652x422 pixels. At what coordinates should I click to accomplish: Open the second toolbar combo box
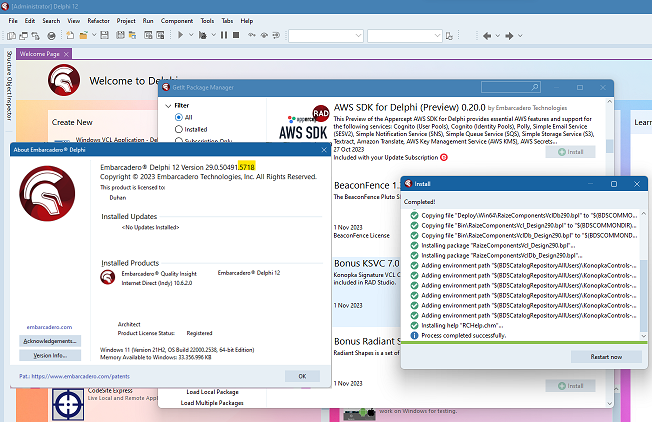(x=405, y=36)
